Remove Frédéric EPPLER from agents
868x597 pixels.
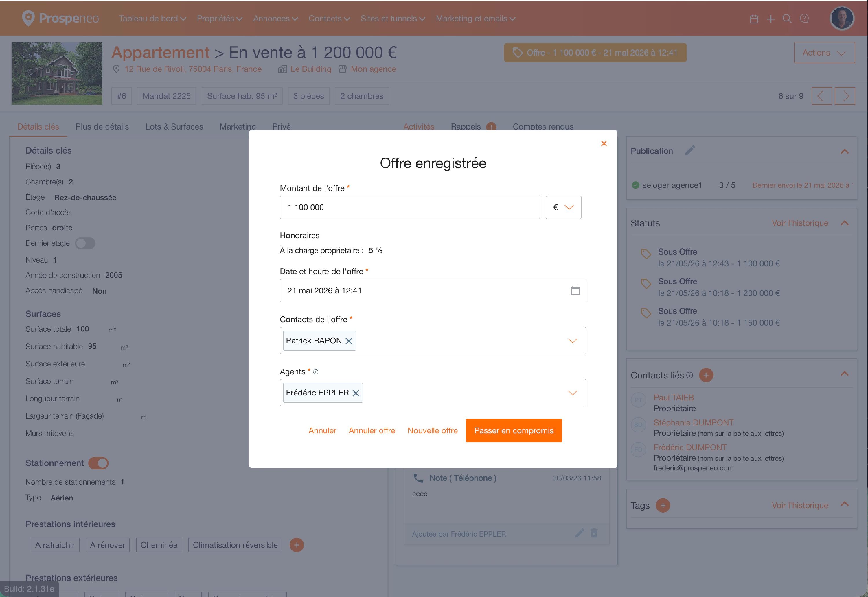coord(356,393)
